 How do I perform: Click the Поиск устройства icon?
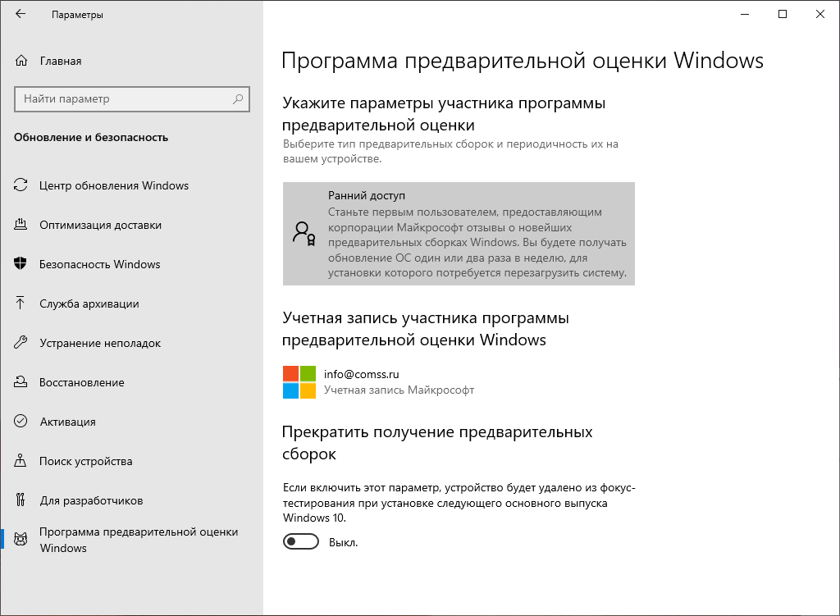click(21, 461)
